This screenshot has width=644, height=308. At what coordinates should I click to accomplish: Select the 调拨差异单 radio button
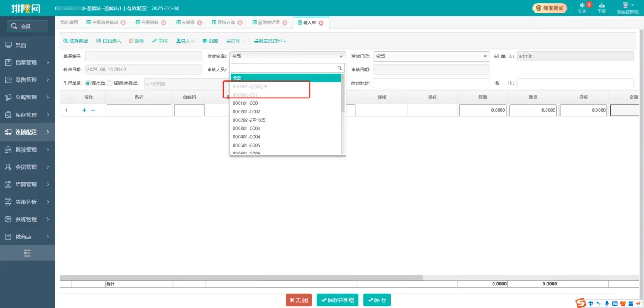click(109, 83)
